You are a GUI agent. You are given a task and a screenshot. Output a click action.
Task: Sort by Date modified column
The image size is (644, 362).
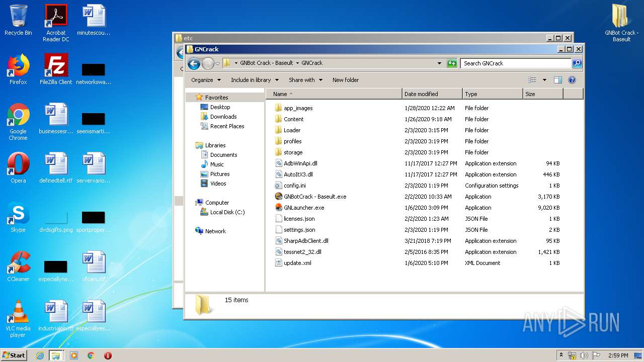coord(432,94)
